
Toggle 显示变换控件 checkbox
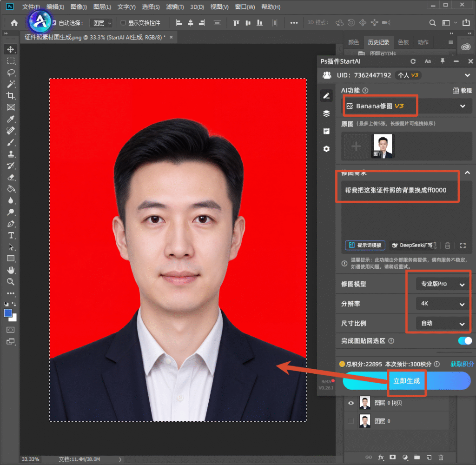tap(123, 23)
